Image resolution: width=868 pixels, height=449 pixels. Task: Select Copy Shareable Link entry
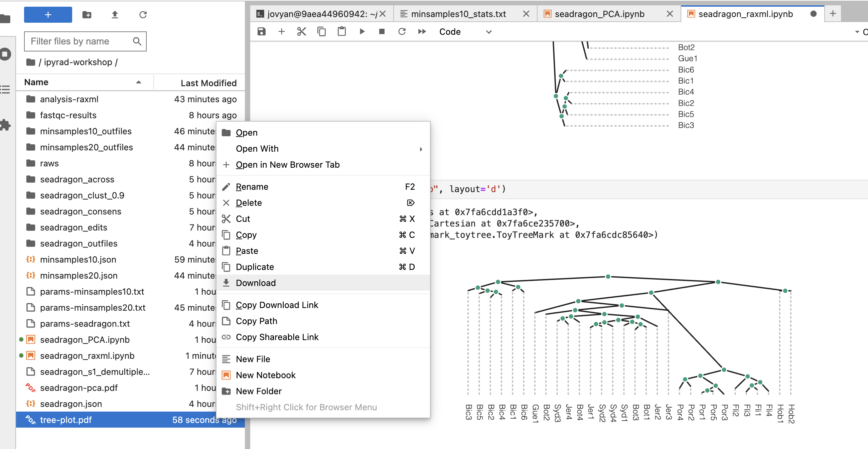pyautogui.click(x=323, y=337)
